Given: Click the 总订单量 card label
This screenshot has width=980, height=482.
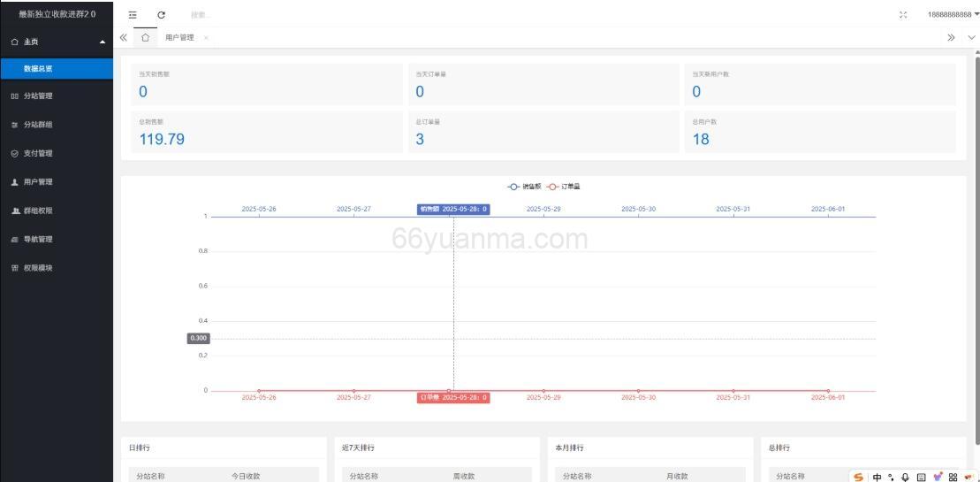Looking at the screenshot, I should 428,122.
